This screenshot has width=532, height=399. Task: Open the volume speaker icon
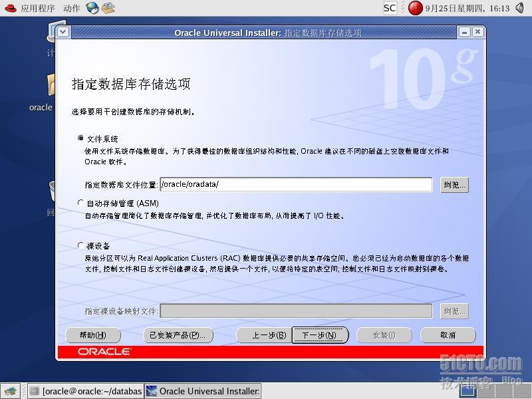(520, 8)
